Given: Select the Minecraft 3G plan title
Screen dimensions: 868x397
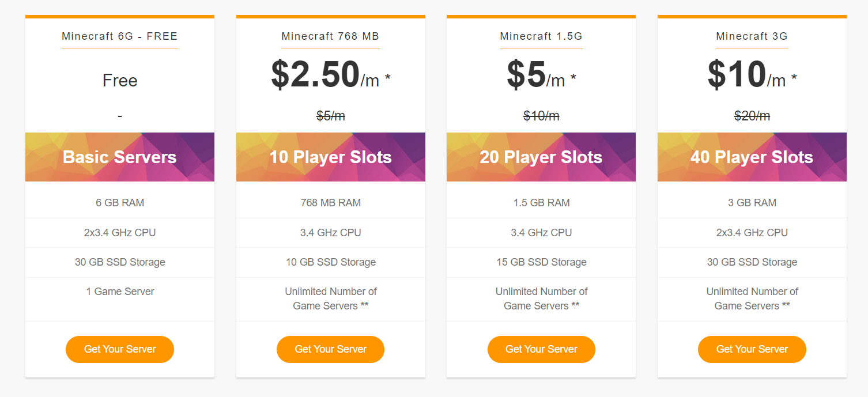Looking at the screenshot, I should pyautogui.click(x=752, y=36).
